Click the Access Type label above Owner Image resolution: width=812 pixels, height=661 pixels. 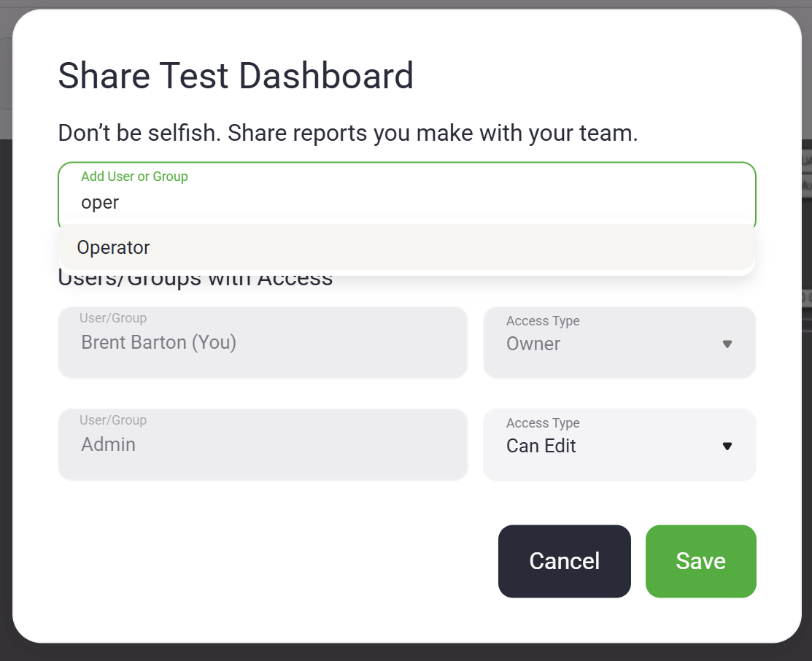(543, 321)
